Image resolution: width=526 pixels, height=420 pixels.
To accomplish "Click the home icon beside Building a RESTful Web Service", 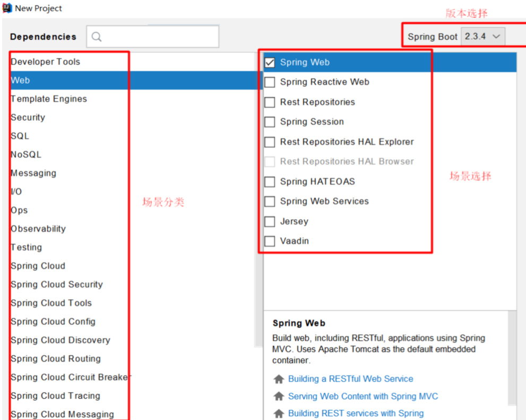I will tap(279, 379).
